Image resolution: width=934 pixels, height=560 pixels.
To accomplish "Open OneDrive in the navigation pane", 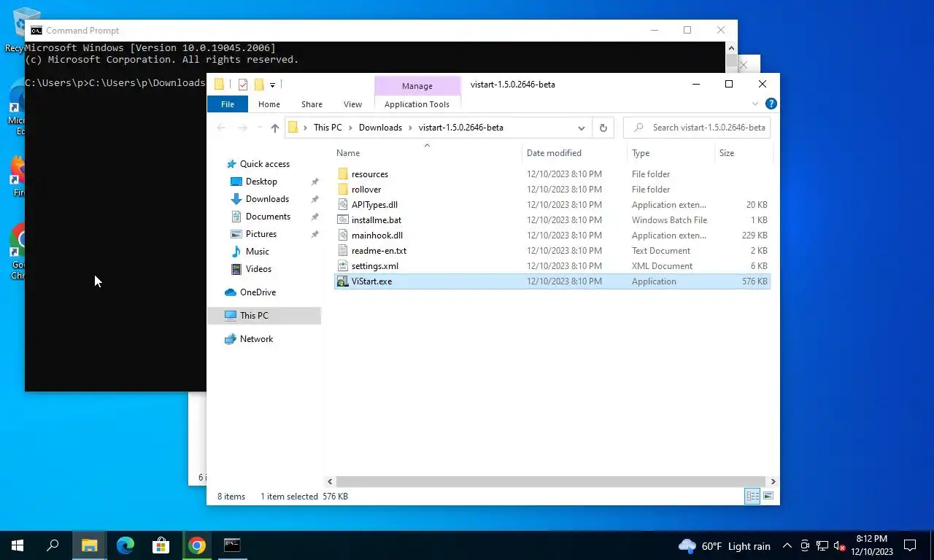I will (x=258, y=292).
